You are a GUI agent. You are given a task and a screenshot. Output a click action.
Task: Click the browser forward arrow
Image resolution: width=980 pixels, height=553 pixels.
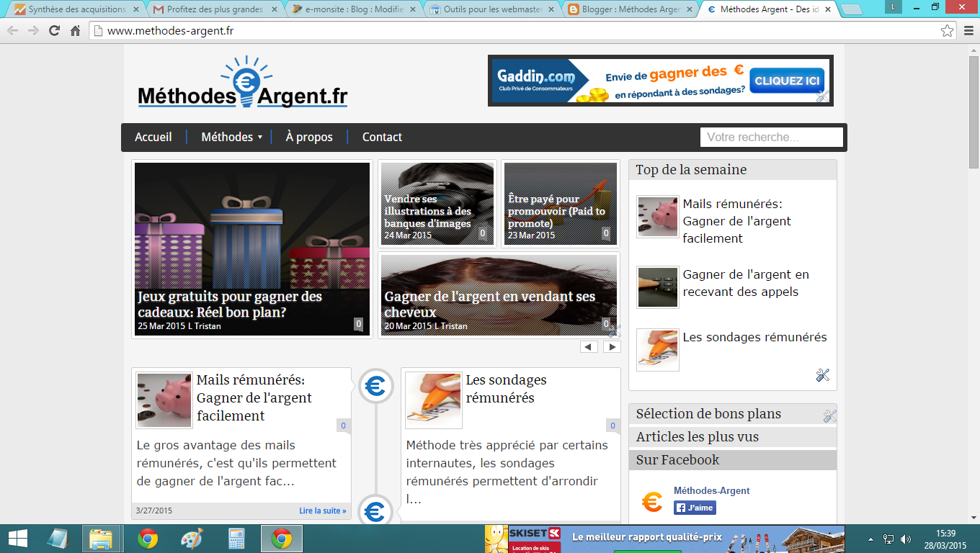click(x=33, y=31)
